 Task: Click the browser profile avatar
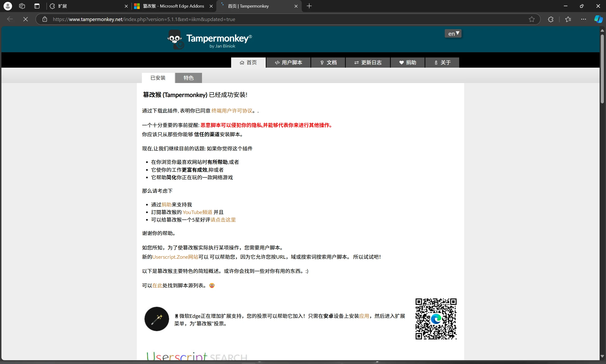point(8,6)
